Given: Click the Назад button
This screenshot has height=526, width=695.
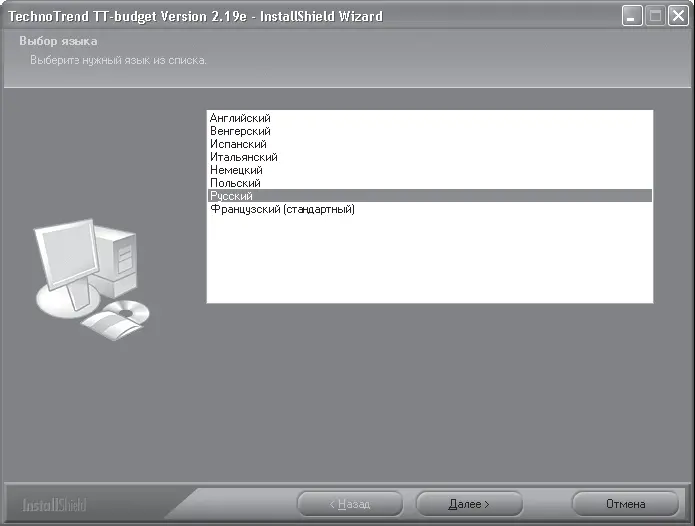Looking at the screenshot, I should (350, 504).
